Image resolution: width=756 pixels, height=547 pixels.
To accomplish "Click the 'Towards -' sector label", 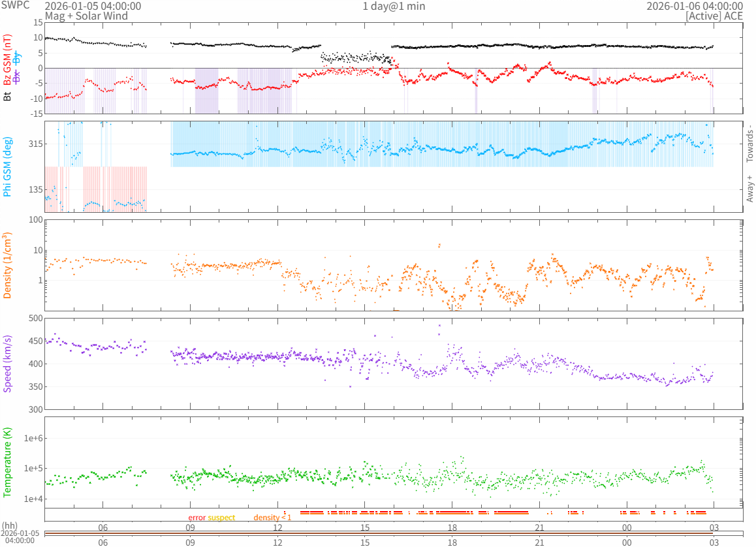I will click(749, 144).
